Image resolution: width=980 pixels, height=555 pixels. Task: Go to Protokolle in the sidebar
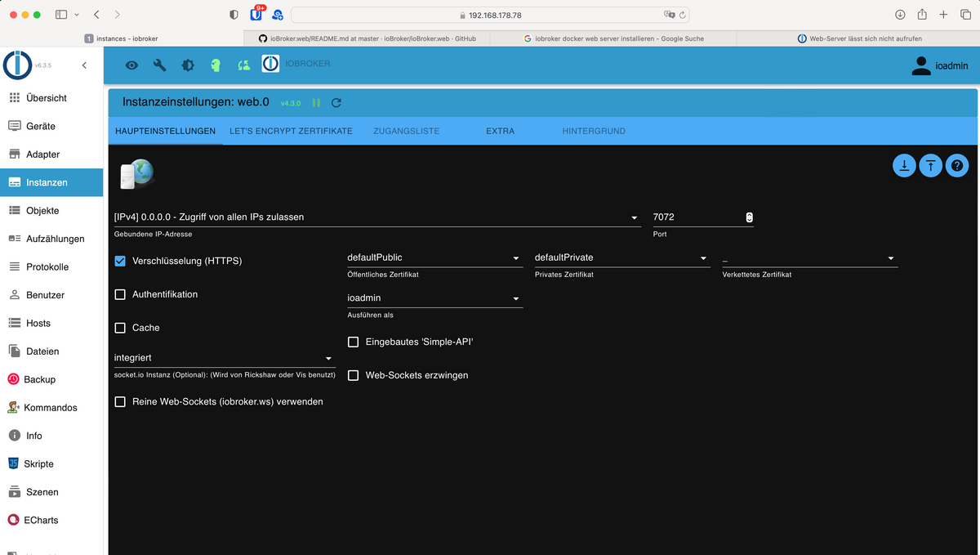47,267
